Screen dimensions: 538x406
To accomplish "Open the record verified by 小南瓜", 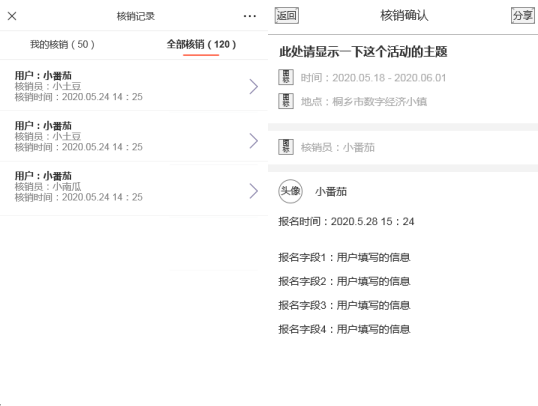I will [134, 188].
